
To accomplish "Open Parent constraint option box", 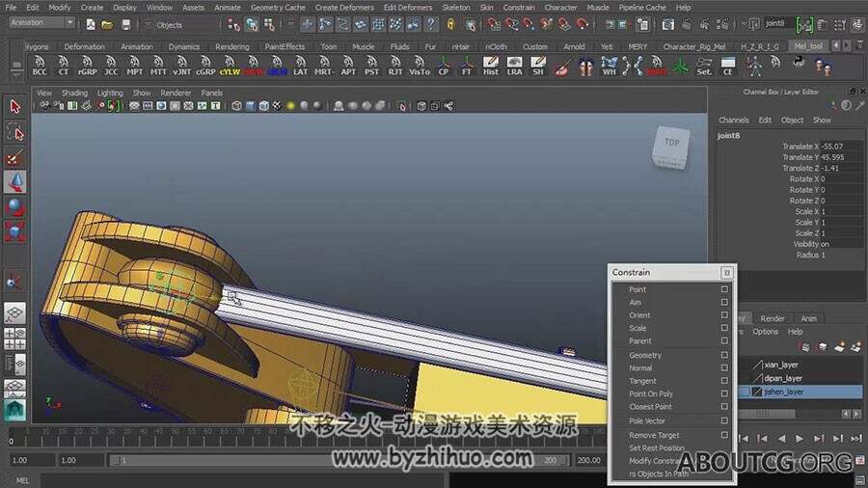I will point(724,340).
